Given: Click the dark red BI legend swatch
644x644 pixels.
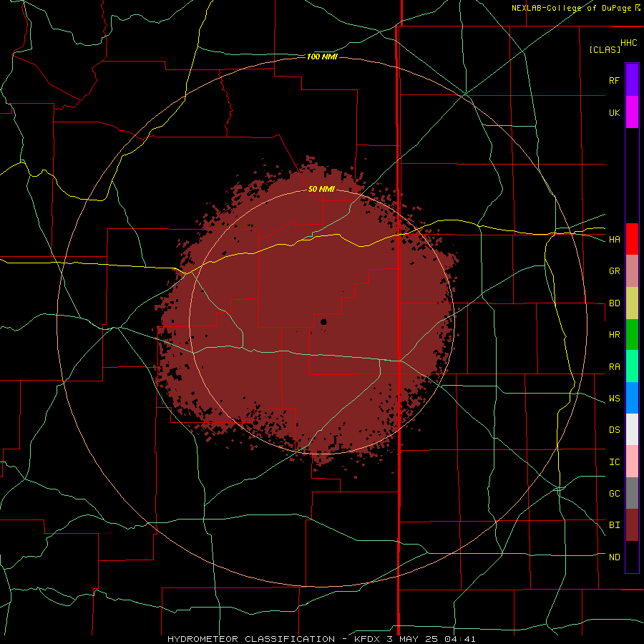Looking at the screenshot, I should click(632, 525).
